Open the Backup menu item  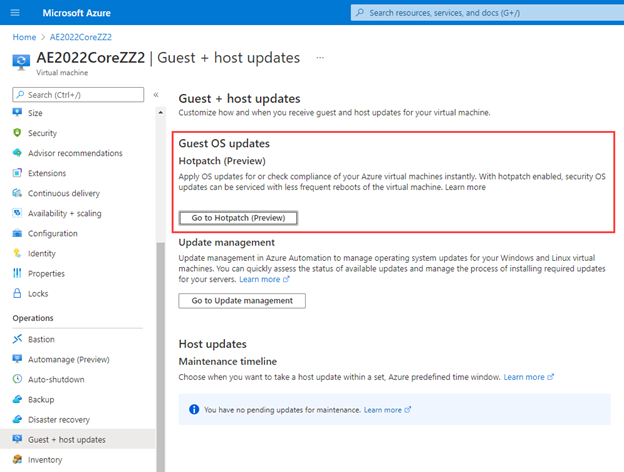(42, 399)
